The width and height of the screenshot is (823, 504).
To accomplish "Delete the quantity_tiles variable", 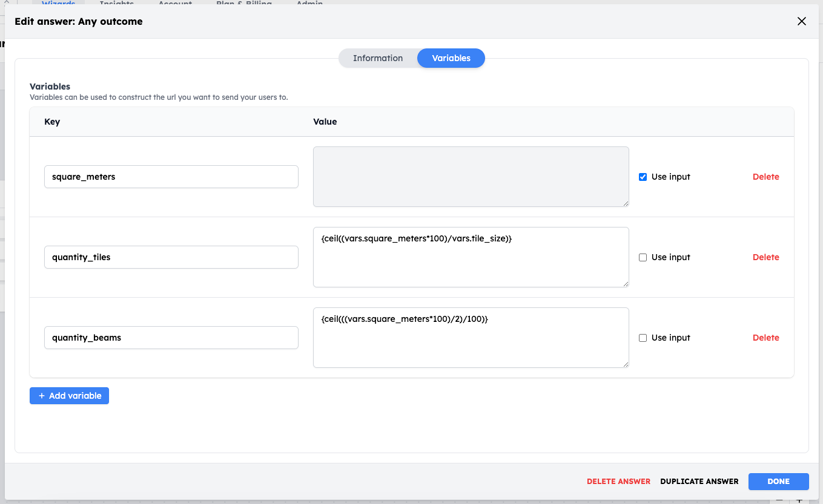I will pos(765,257).
